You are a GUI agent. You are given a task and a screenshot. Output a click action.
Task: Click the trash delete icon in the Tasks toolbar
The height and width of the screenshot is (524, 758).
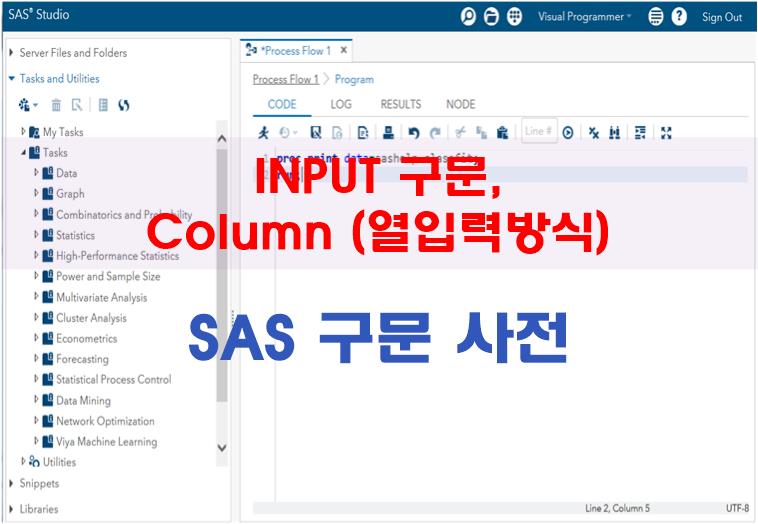click(57, 105)
